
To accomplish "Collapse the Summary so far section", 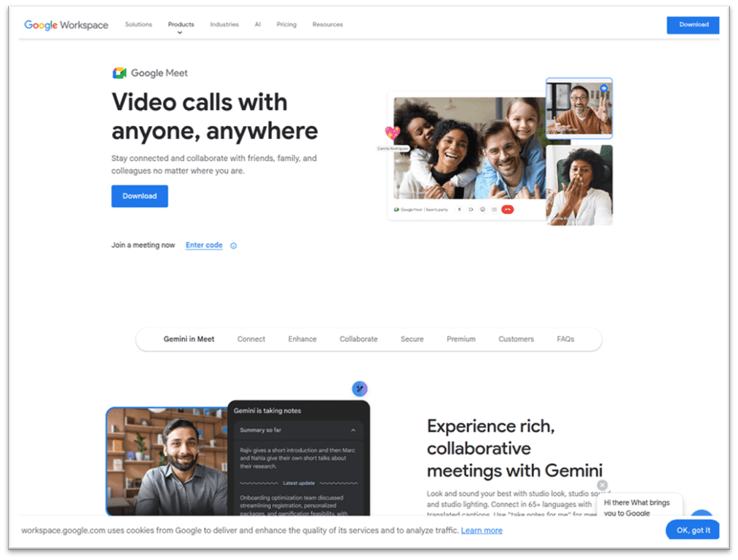I will [353, 430].
